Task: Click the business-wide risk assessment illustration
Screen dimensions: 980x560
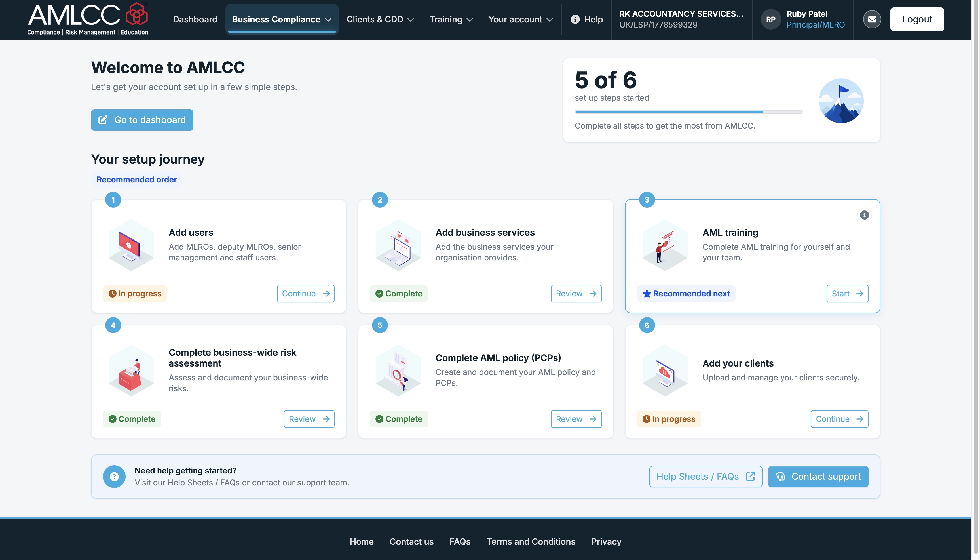Action: pyautogui.click(x=131, y=371)
